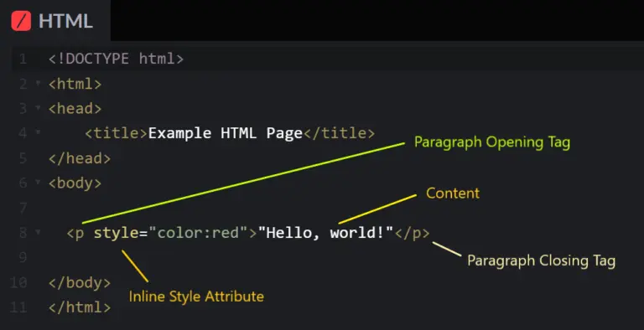The width and height of the screenshot is (644, 330).
Task: Click the yellow Content annotation label
Action: [x=453, y=193]
